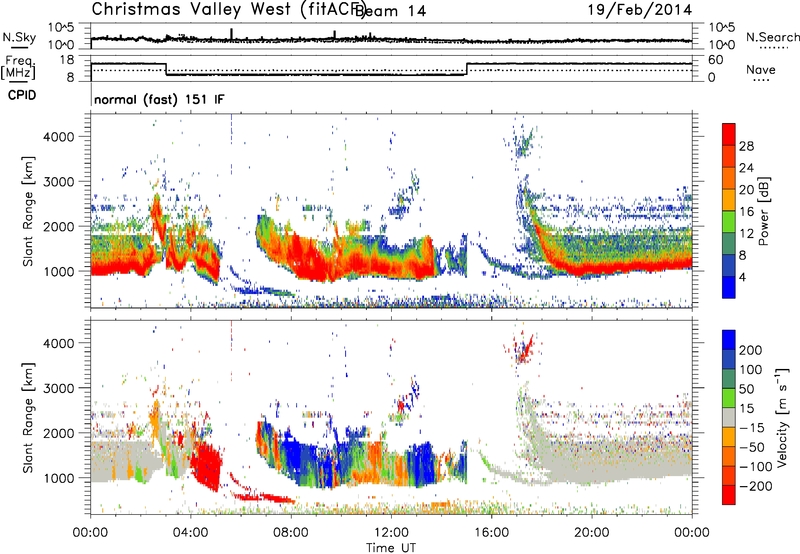
Task: Pick the yellow segment of the power color bar
Action: 729,200
